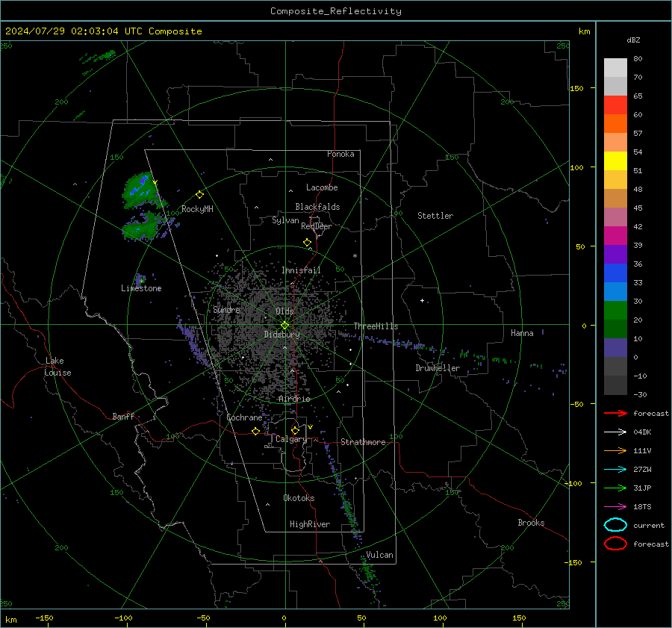Image resolution: width=672 pixels, height=628 pixels.
Task: Click the Stettler label
Action: tap(435, 216)
